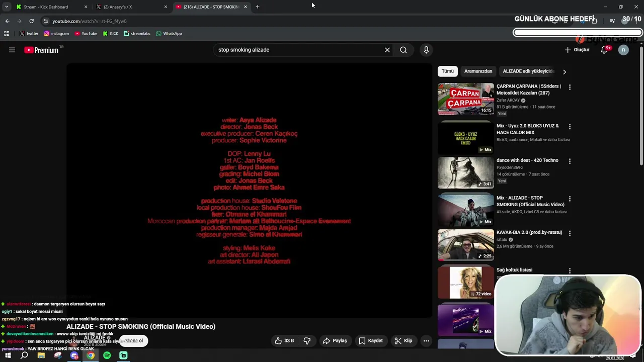Open Zafer AKCAY channel name
This screenshot has width=644, height=362.
[x=508, y=100]
